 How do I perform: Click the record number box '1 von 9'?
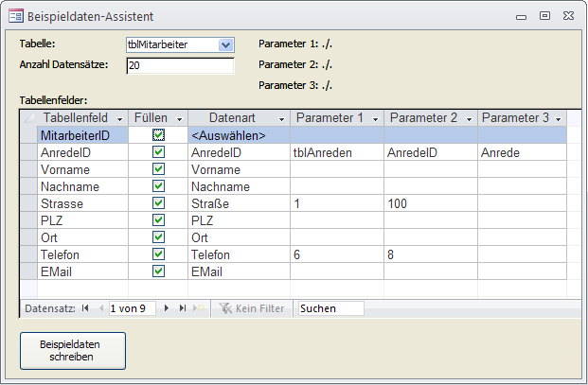tap(132, 308)
